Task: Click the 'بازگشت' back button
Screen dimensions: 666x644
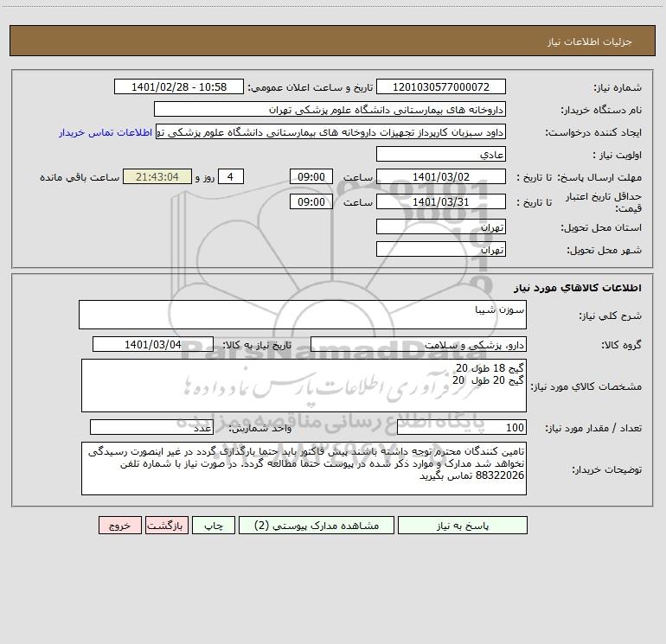Action: 166,525
